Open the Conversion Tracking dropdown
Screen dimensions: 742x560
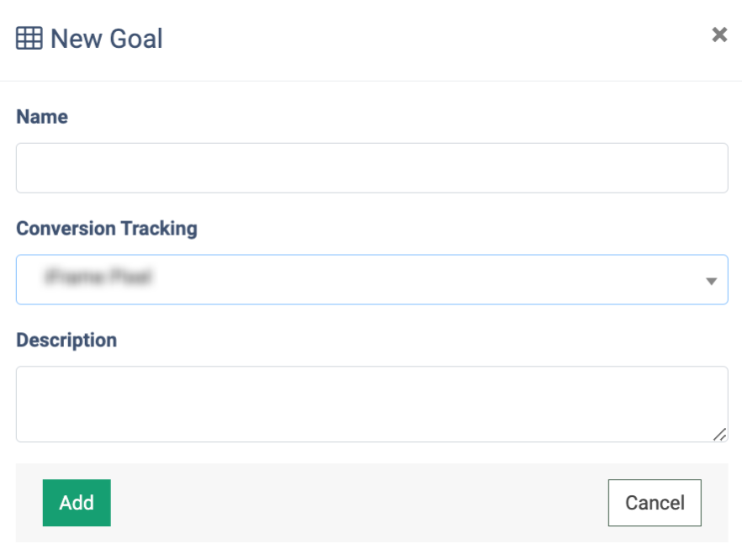[x=371, y=279]
